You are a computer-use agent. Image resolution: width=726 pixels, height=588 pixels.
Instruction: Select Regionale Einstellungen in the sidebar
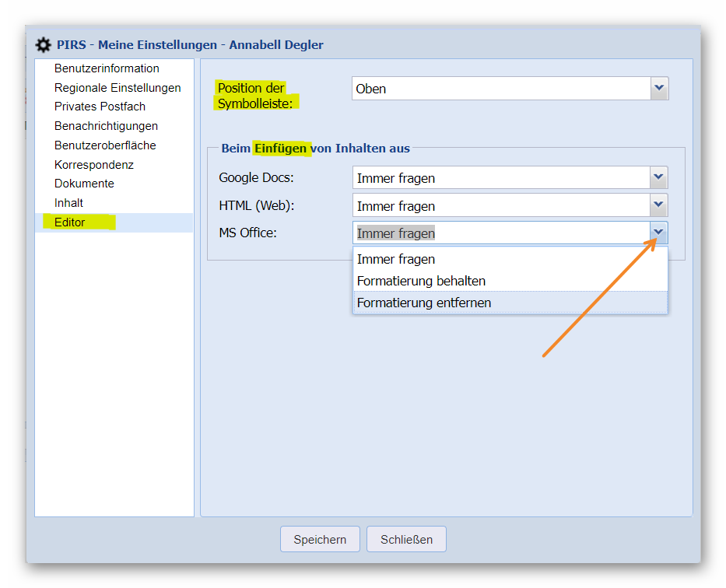(x=117, y=88)
